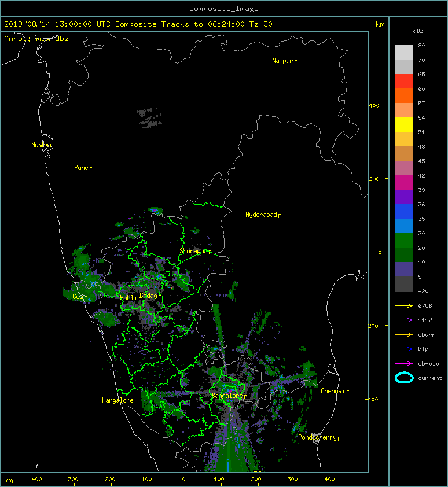Image resolution: width=448 pixels, height=487 pixels.
Task: Click the '67CB' legend text
Action: tap(425, 306)
